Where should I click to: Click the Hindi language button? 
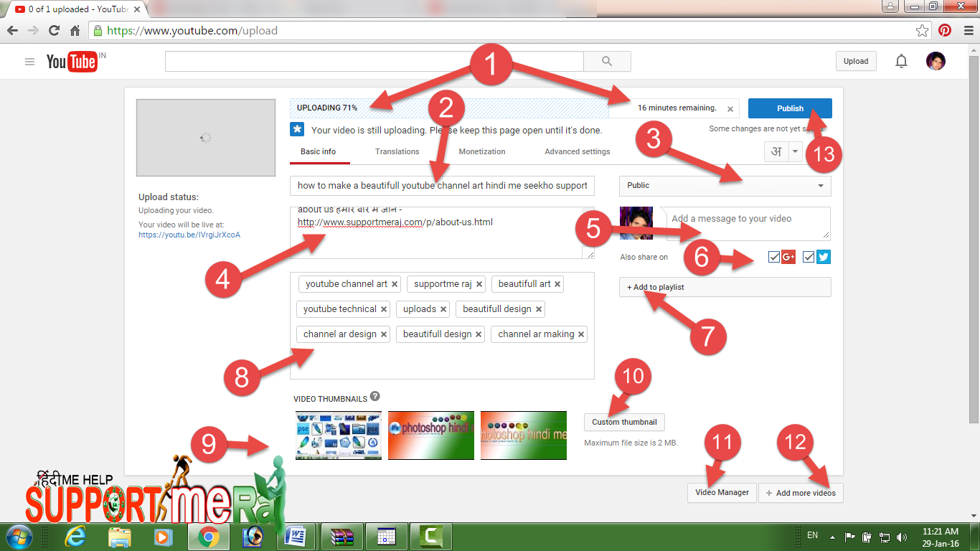pos(776,152)
